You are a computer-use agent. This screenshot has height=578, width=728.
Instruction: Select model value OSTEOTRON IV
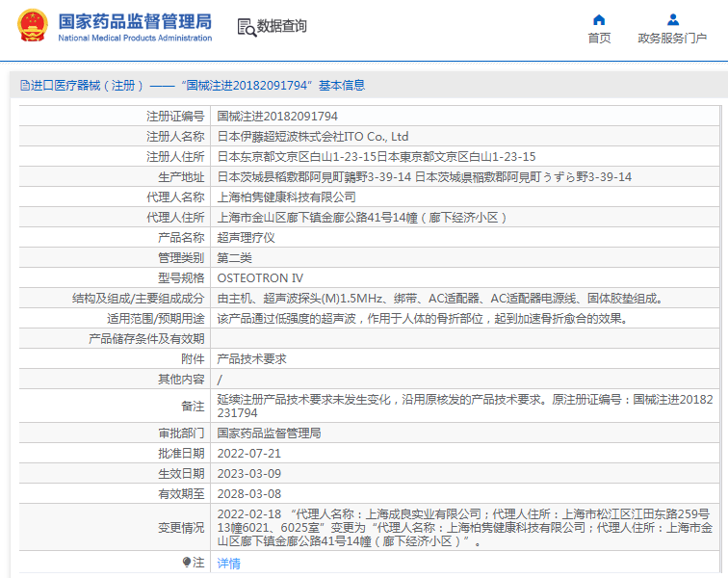pyautogui.click(x=260, y=277)
